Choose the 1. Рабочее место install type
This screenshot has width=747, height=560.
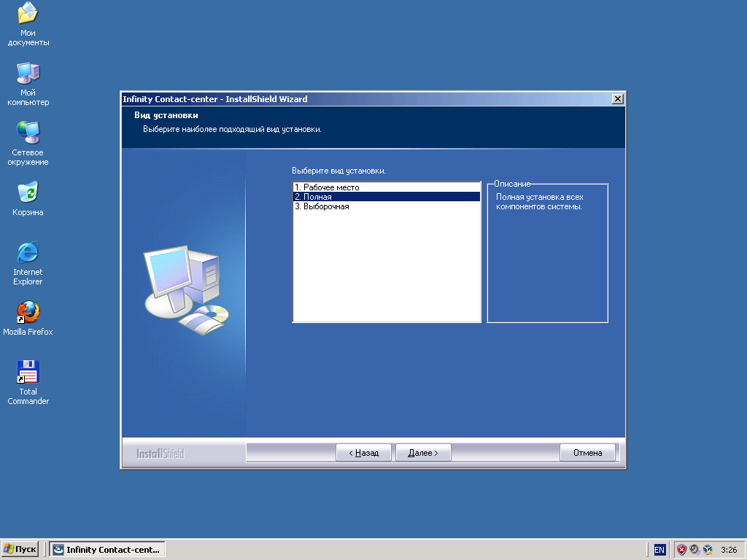[387, 187]
